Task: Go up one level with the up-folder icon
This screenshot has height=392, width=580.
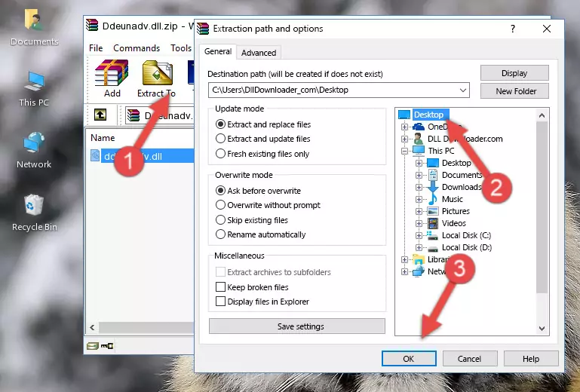Action: tap(100, 115)
